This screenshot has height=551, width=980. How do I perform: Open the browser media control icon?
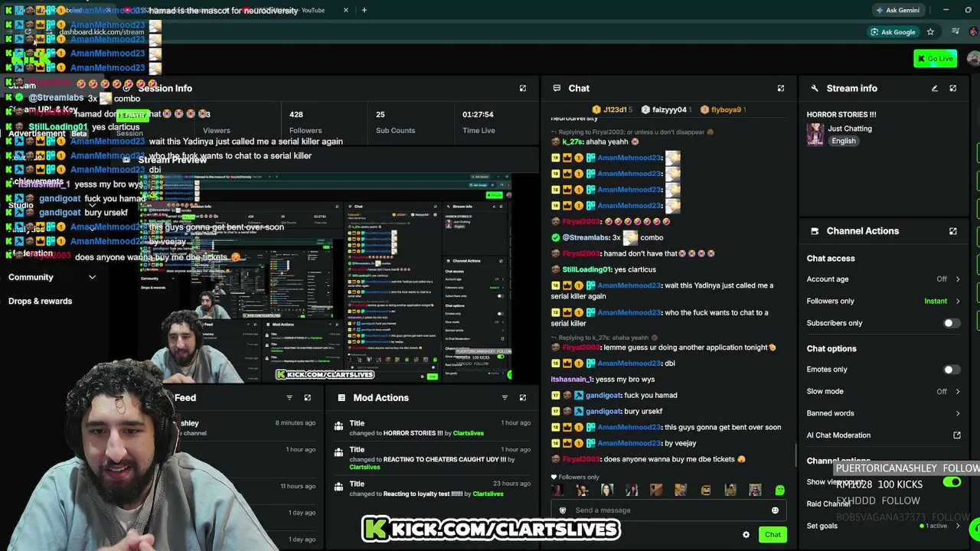point(955,31)
